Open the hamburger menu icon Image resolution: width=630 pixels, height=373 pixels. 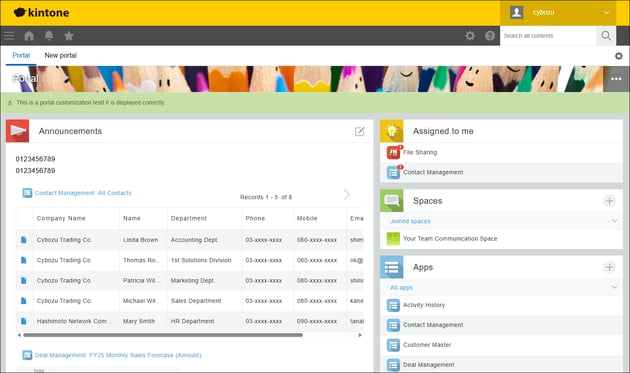[9, 36]
